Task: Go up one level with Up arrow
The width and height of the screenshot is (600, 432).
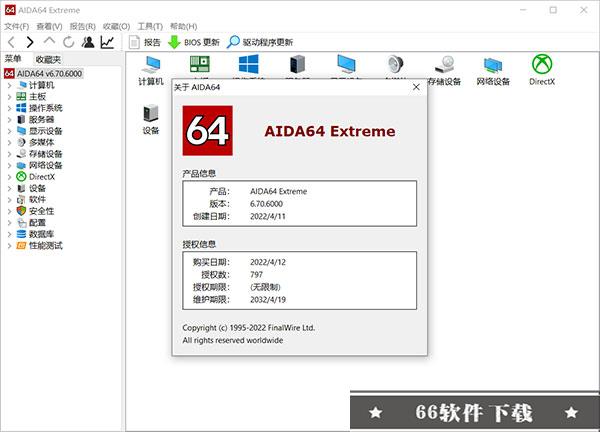Action: click(49, 41)
